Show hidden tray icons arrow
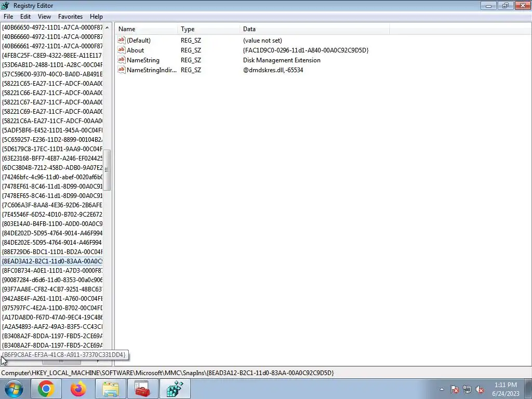Screen dimensions: 532x399 442,389
